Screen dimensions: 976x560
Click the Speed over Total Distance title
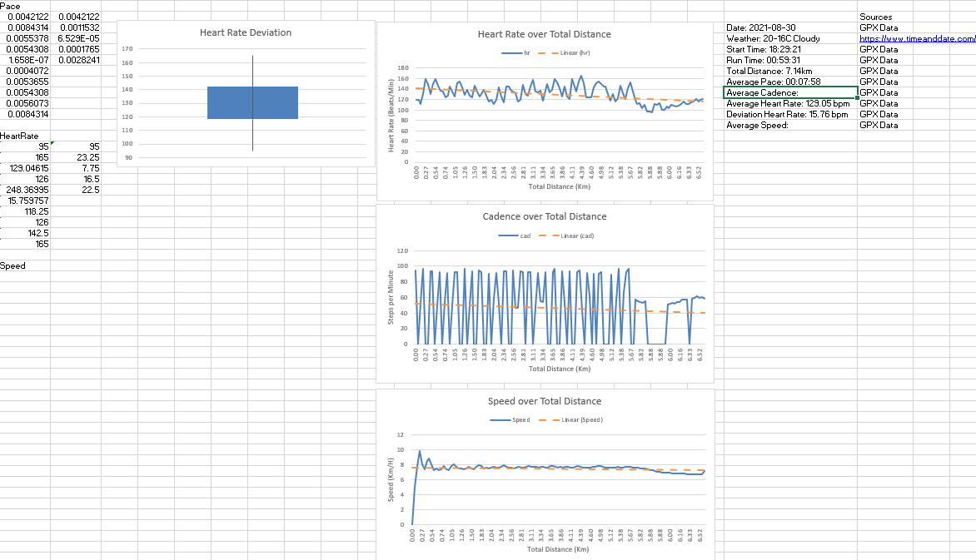point(545,401)
